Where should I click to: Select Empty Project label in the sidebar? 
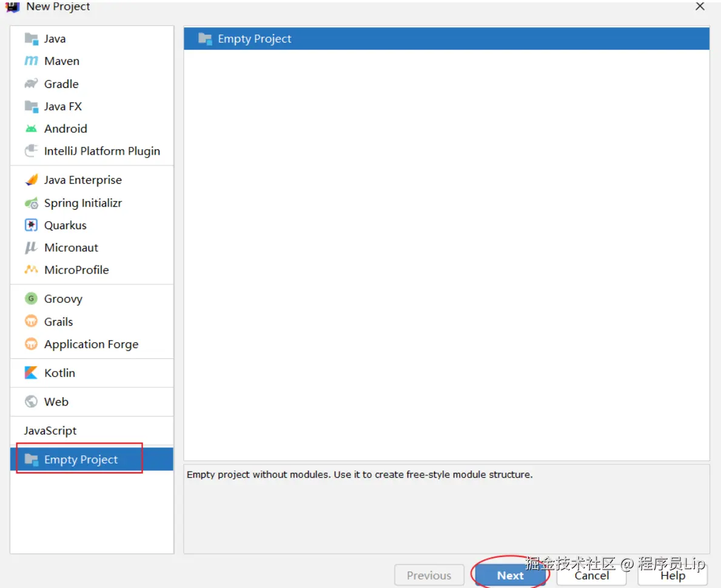click(81, 459)
